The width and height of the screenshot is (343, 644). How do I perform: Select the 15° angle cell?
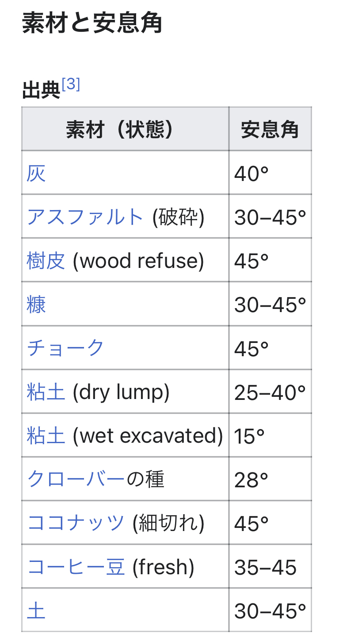click(250, 436)
